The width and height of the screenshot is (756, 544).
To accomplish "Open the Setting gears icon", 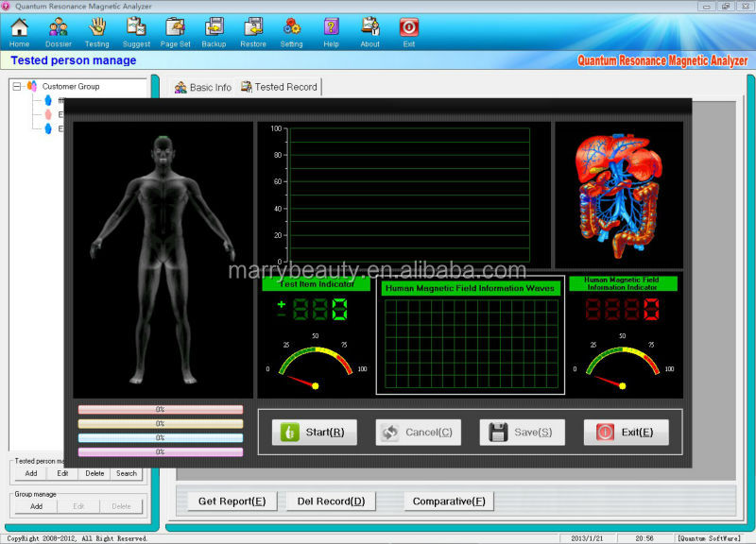I will 292,28.
